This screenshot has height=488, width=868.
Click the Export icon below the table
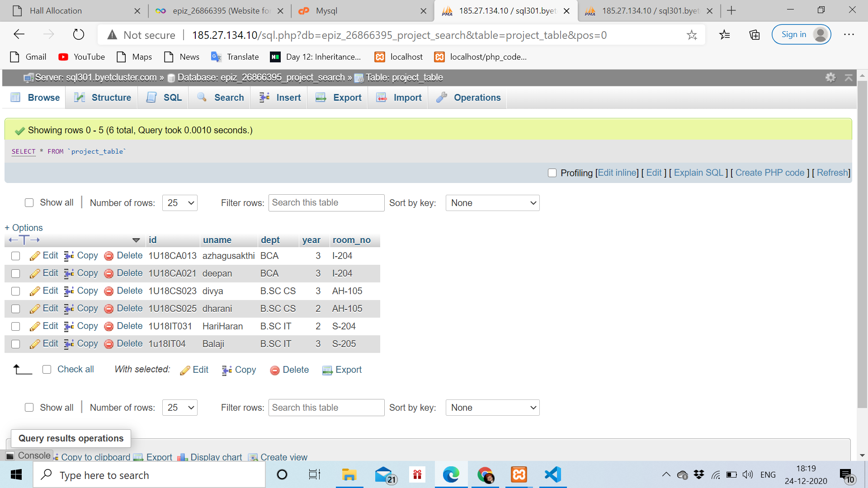click(327, 371)
